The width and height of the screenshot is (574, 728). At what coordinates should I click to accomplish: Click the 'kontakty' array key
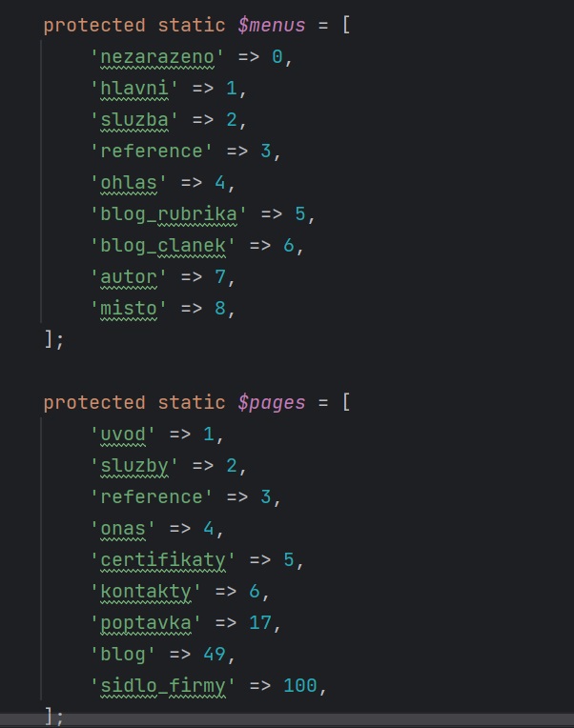146,592
